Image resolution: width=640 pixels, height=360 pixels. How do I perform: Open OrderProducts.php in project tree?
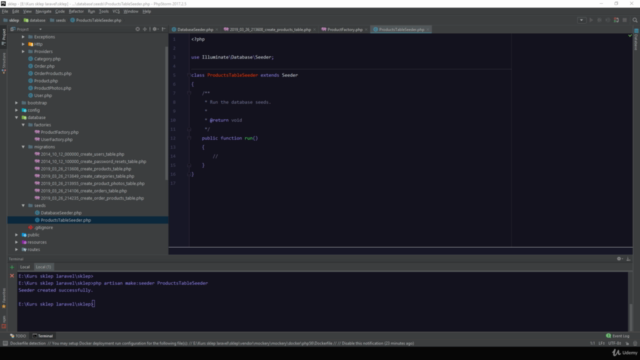coord(50,73)
